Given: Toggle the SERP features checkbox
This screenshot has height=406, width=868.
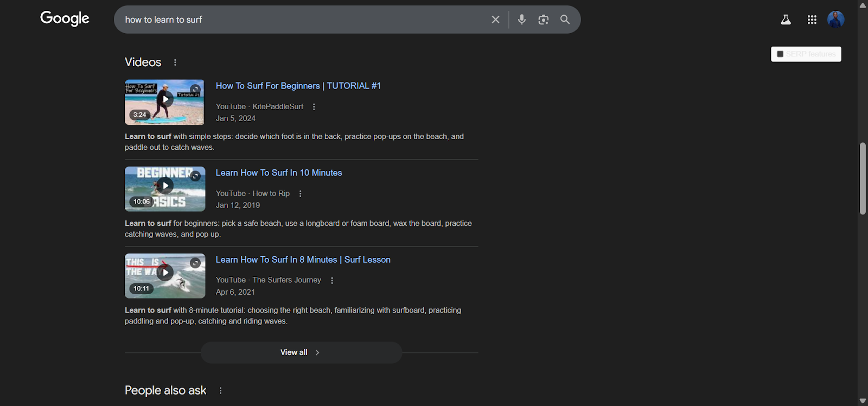Looking at the screenshot, I should pyautogui.click(x=780, y=54).
